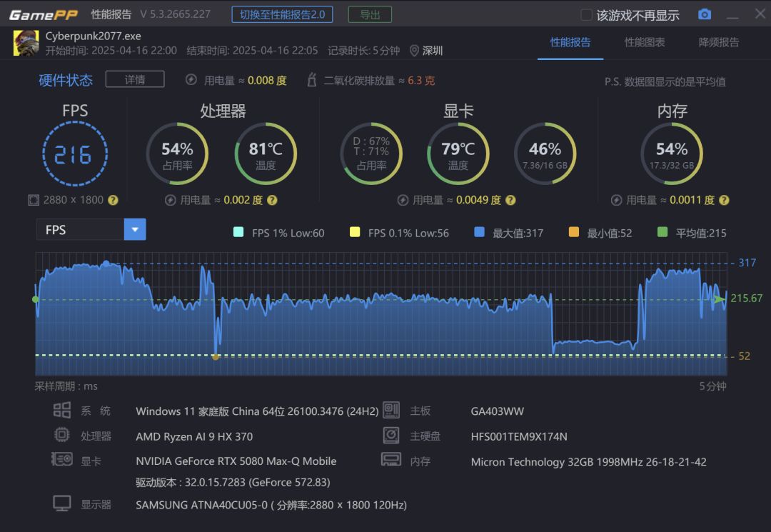Click the Windows 11 家庭版 system text
This screenshot has height=532, width=771.
tap(257, 411)
